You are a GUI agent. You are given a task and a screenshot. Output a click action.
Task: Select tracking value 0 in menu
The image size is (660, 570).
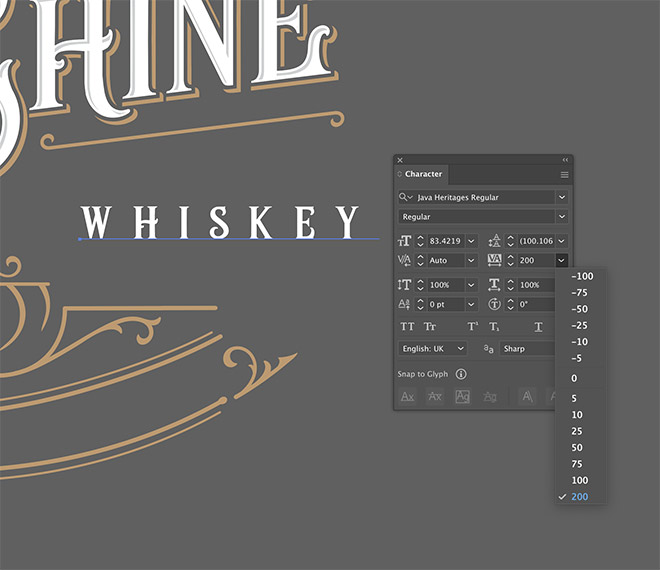(574, 378)
